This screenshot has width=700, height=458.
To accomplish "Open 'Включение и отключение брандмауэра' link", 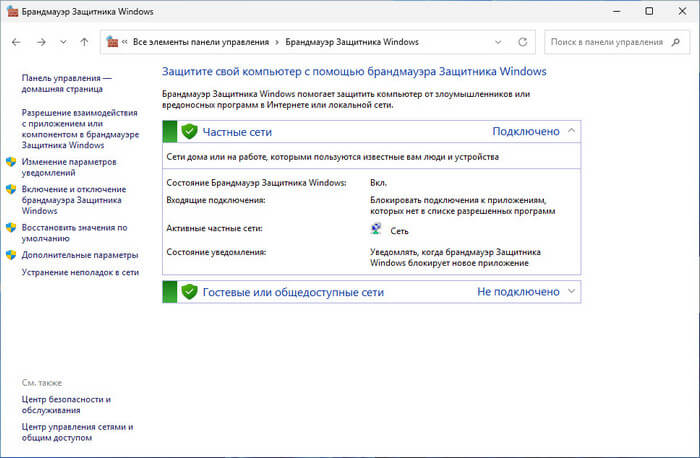I will pyautogui.click(x=74, y=200).
